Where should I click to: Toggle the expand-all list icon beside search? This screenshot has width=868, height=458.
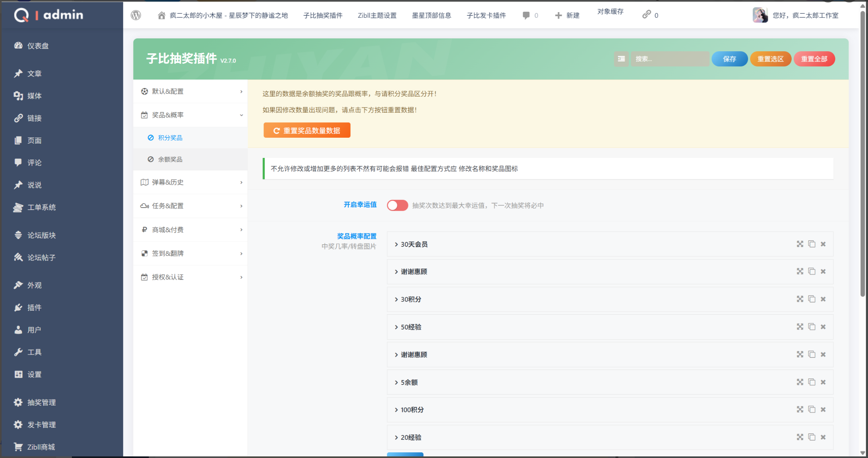tap(621, 59)
